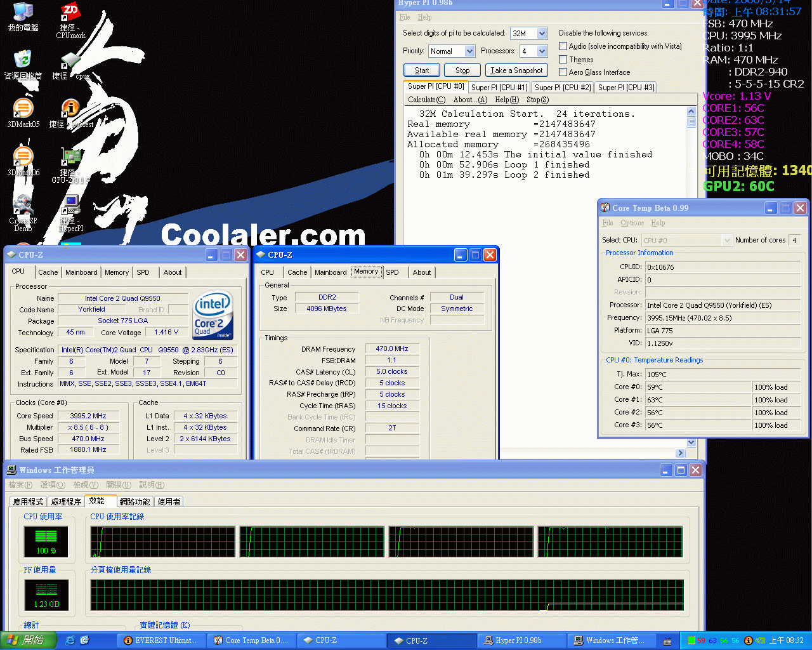Image resolution: width=812 pixels, height=650 pixels.
Task: Open the File menu in Core Temp
Action: point(608,223)
